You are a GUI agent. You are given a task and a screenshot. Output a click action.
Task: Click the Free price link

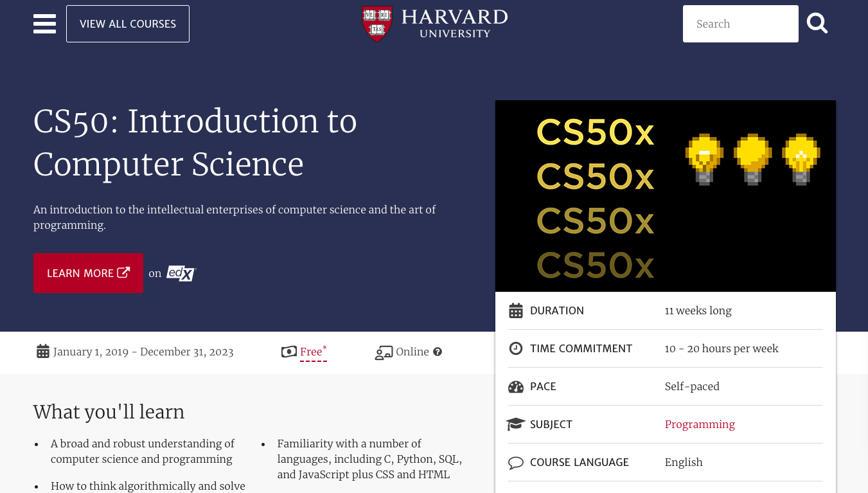pyautogui.click(x=311, y=352)
